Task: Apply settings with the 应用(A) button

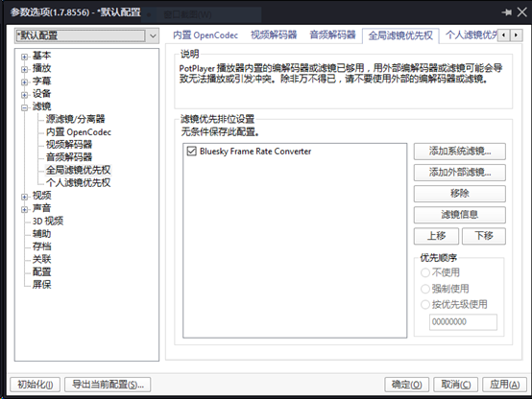Action: (x=504, y=385)
